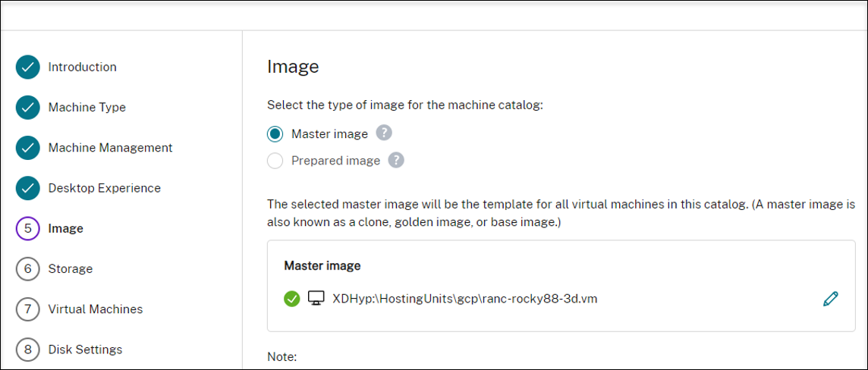Click the ranc-rocky88-3d.vm image path
This screenshot has width=868, height=370.
[465, 299]
